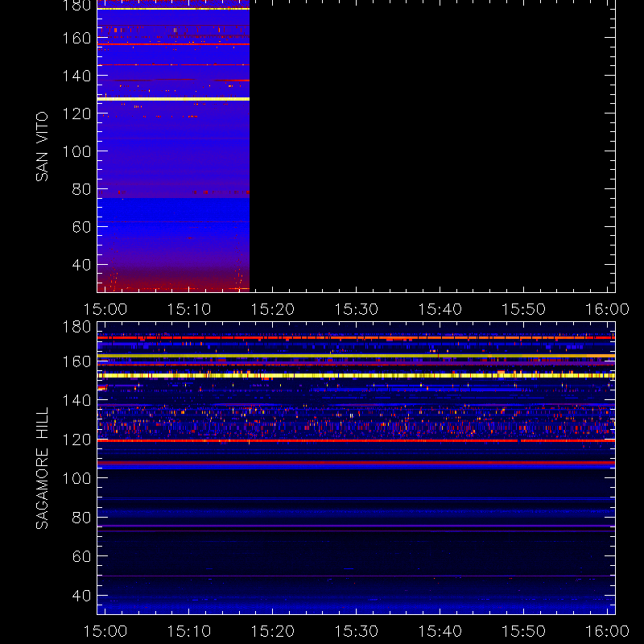
Task: Click the bright yellow band near 153 in Sagamore Hill spectrogram
Action: (x=356, y=375)
